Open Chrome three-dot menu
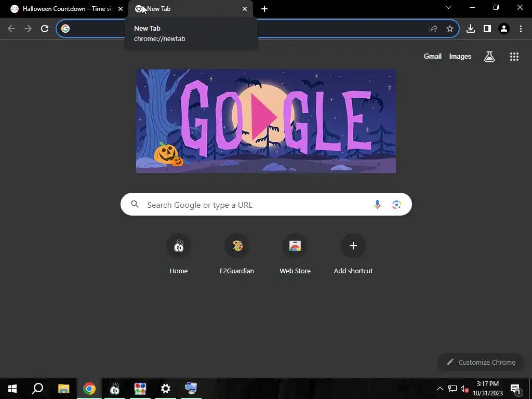 tap(521, 29)
